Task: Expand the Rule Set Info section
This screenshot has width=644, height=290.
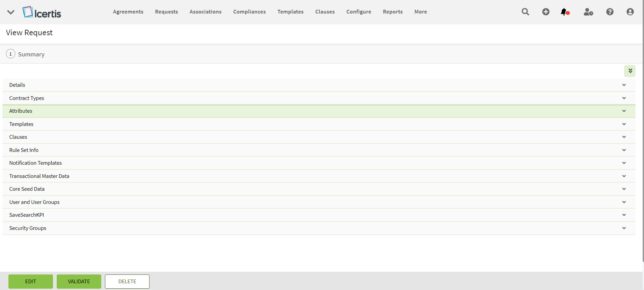Action: [x=624, y=150]
